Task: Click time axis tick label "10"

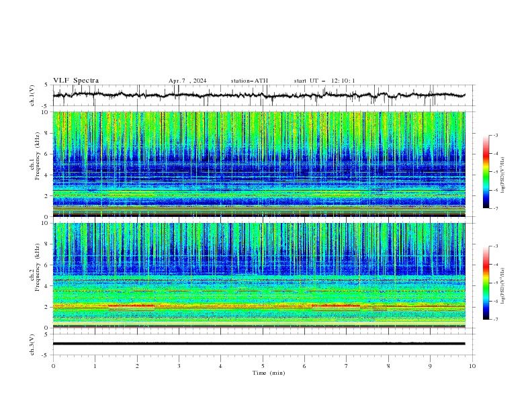Action: 472,366
